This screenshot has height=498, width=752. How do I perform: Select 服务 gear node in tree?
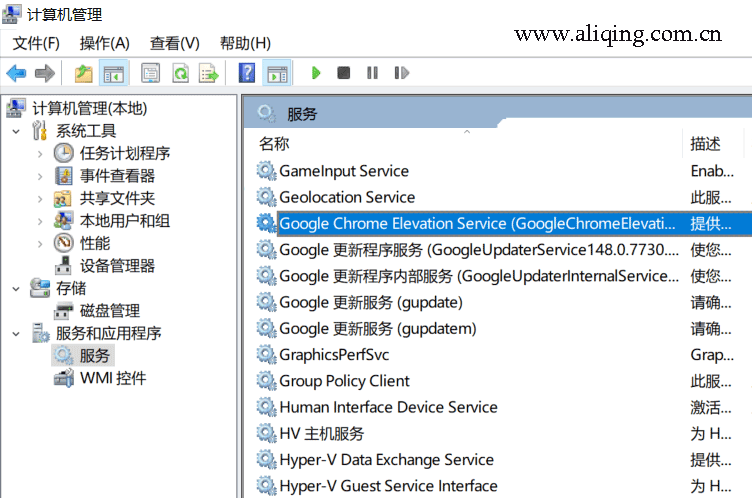tap(83, 356)
